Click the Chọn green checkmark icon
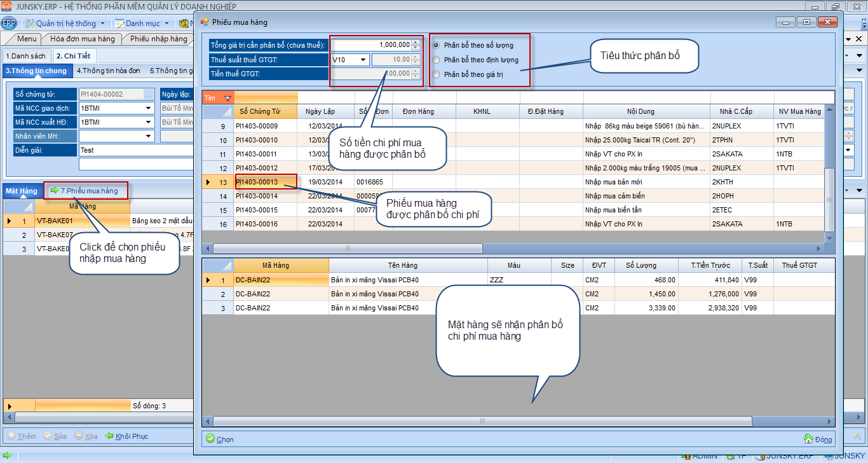Viewport: 868px width, 463px height. (210, 439)
